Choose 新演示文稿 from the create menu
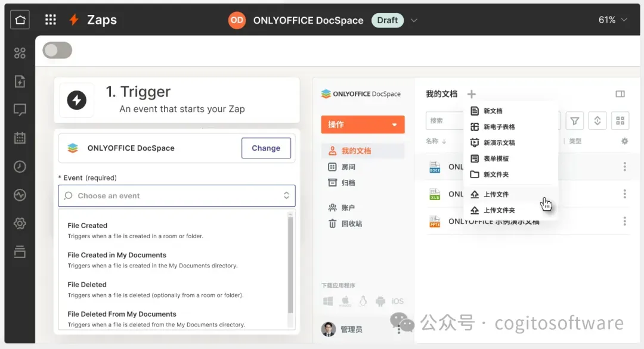The image size is (644, 349). (510, 143)
